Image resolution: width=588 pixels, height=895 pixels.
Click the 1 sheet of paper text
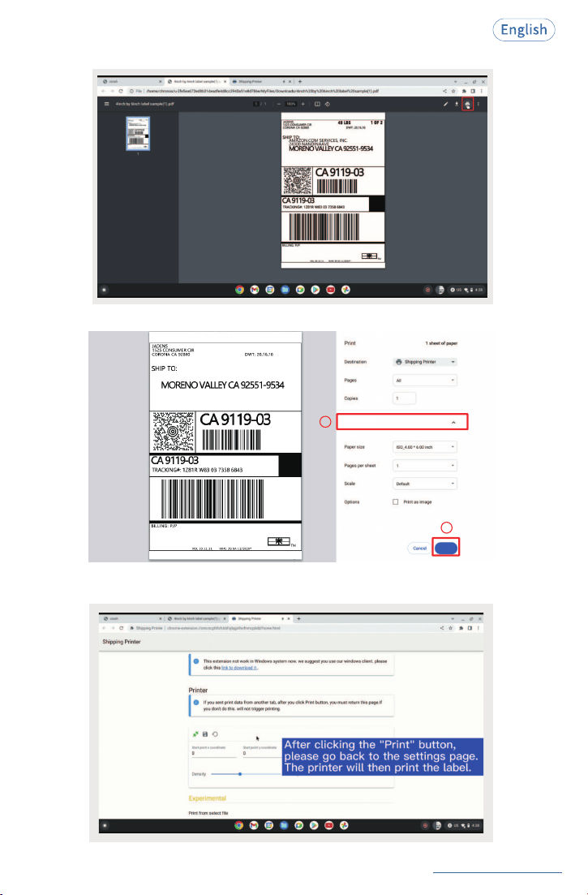pyautogui.click(x=441, y=343)
